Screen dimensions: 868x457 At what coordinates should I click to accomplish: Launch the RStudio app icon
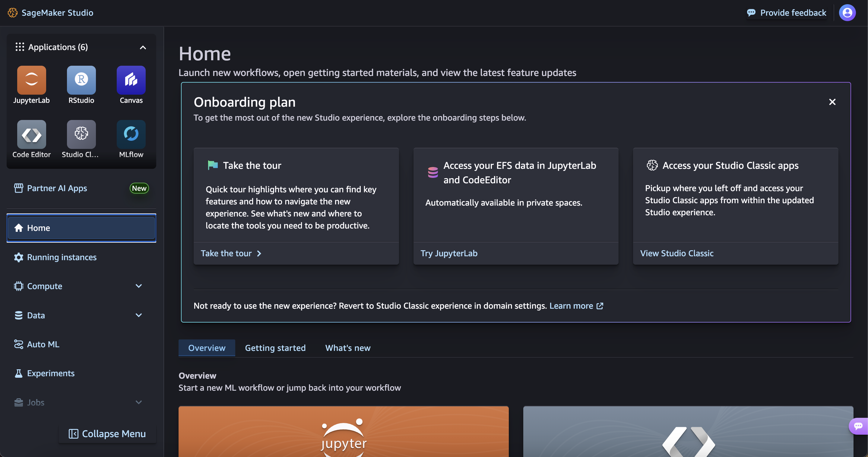pyautogui.click(x=81, y=80)
